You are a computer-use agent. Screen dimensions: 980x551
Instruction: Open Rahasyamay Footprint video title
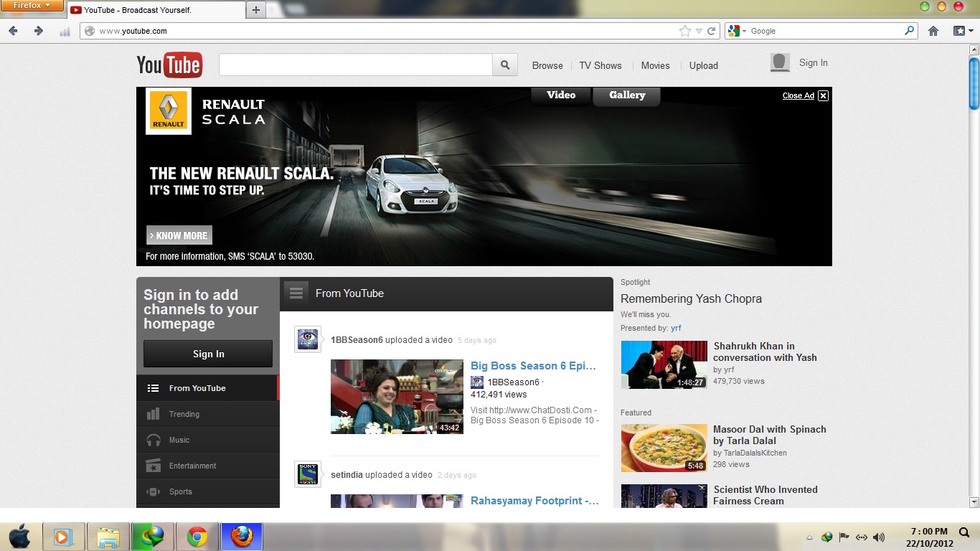tap(534, 501)
